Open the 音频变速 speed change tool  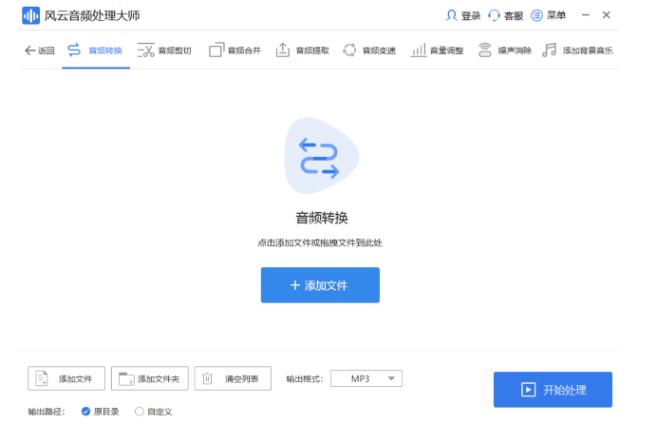[x=369, y=50]
